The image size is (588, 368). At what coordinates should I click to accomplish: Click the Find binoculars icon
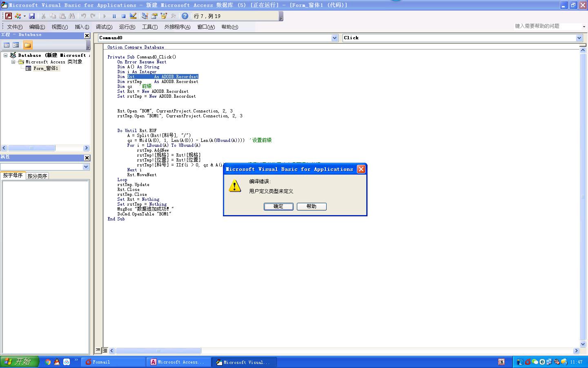coord(72,16)
